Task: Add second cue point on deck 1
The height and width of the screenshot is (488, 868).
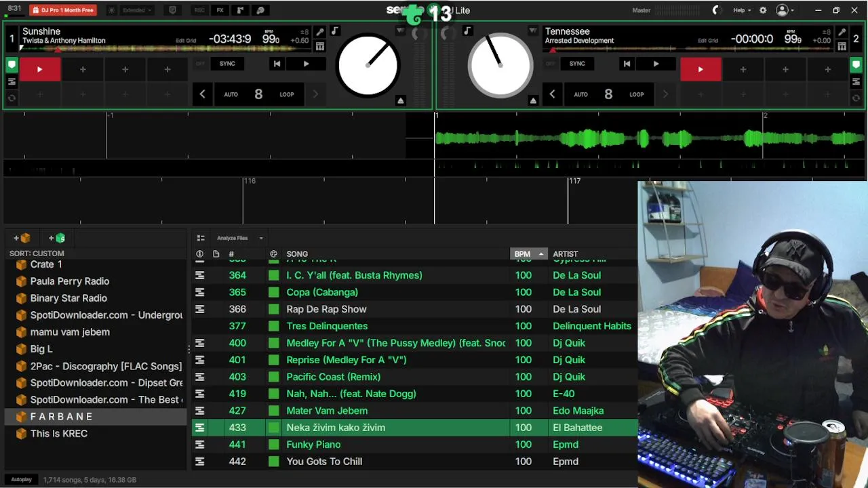Action: click(83, 69)
